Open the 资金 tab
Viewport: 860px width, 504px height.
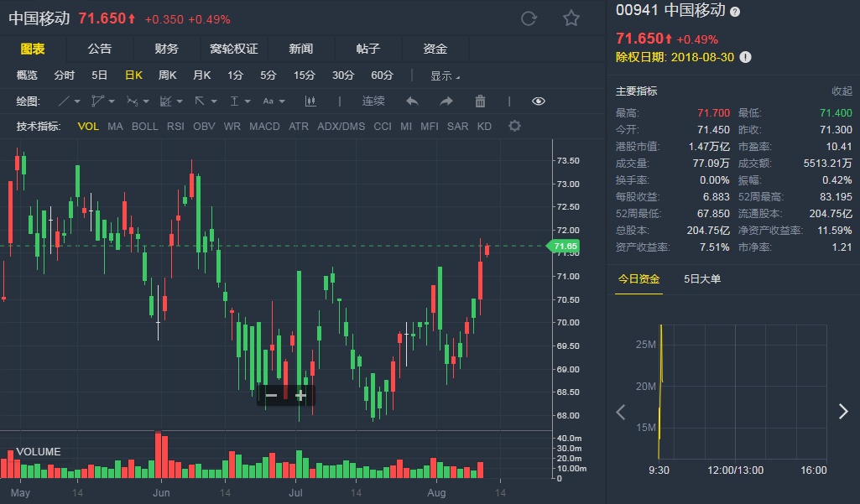coord(435,49)
